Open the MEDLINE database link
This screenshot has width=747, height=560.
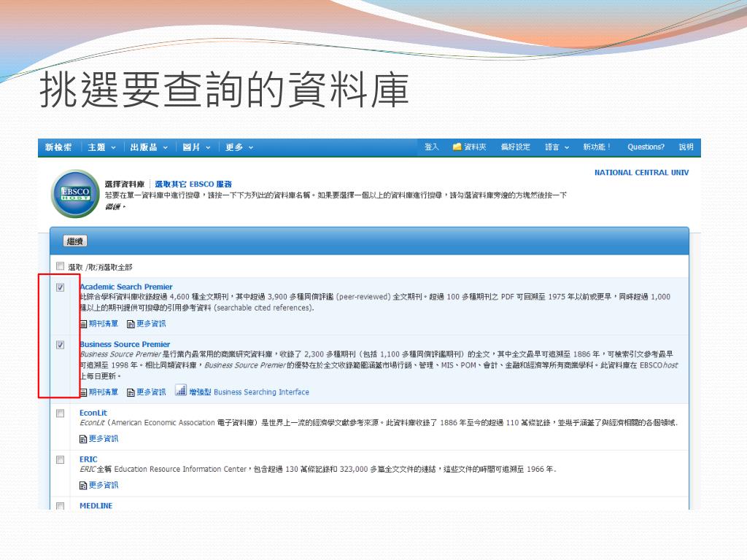pos(96,506)
